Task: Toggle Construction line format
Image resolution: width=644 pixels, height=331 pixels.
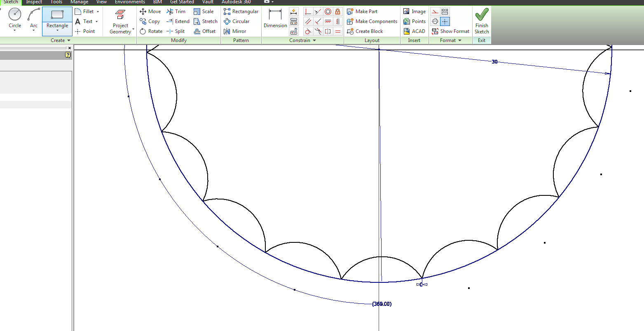Action: pos(435,12)
